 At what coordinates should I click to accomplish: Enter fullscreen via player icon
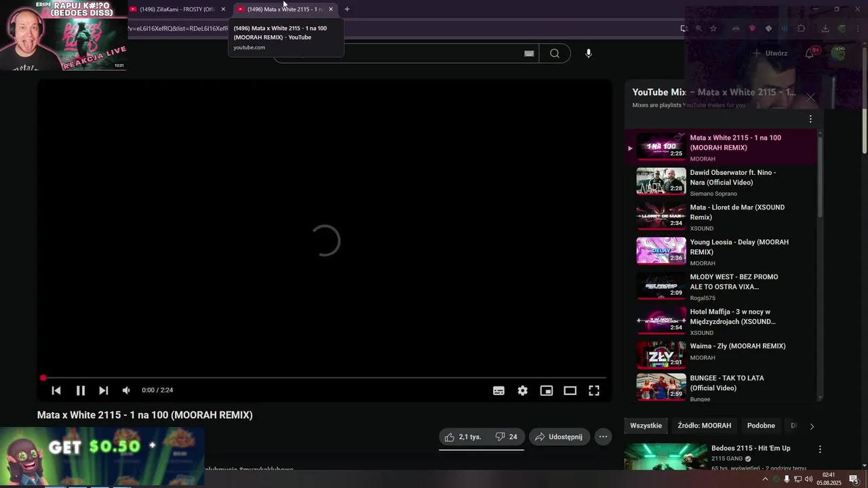(594, 390)
